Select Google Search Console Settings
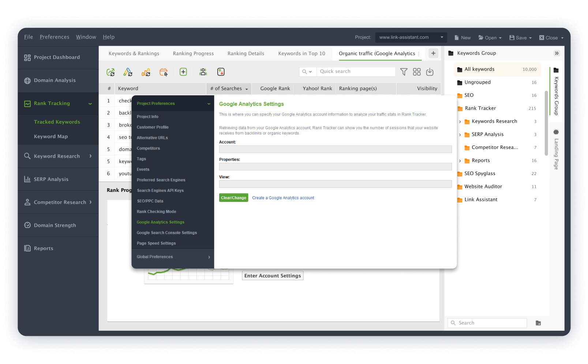Screen dimensions: 588x364 (167, 233)
